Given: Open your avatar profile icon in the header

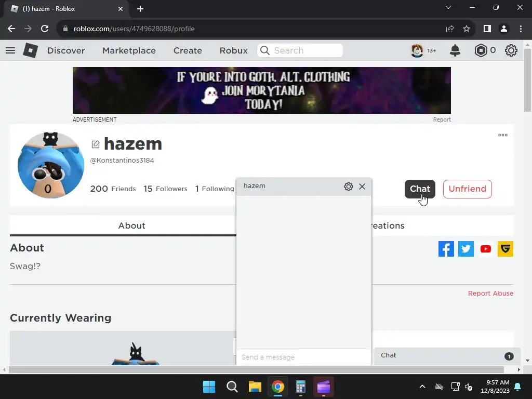Looking at the screenshot, I should [x=417, y=50].
